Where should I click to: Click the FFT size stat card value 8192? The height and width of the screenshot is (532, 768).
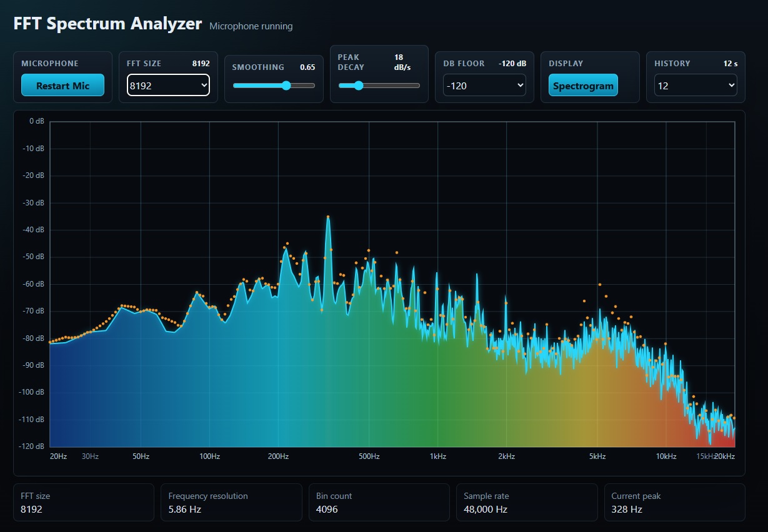[32, 509]
